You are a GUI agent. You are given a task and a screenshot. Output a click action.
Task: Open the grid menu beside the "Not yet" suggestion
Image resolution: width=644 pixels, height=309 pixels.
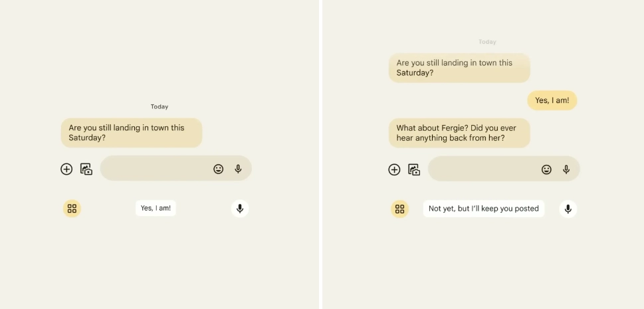click(399, 209)
